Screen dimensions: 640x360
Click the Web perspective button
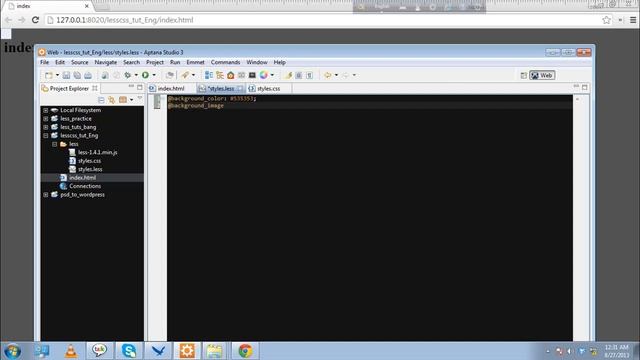point(542,76)
